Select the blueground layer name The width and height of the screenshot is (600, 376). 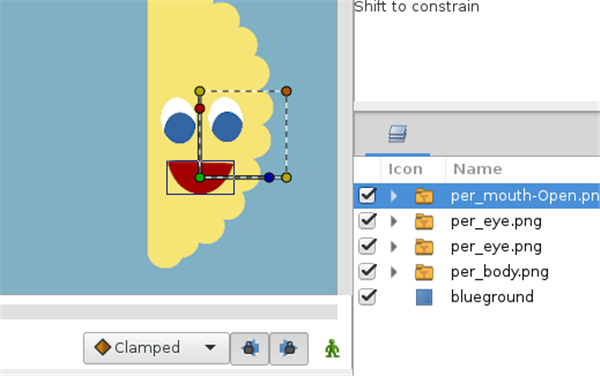[x=492, y=297]
